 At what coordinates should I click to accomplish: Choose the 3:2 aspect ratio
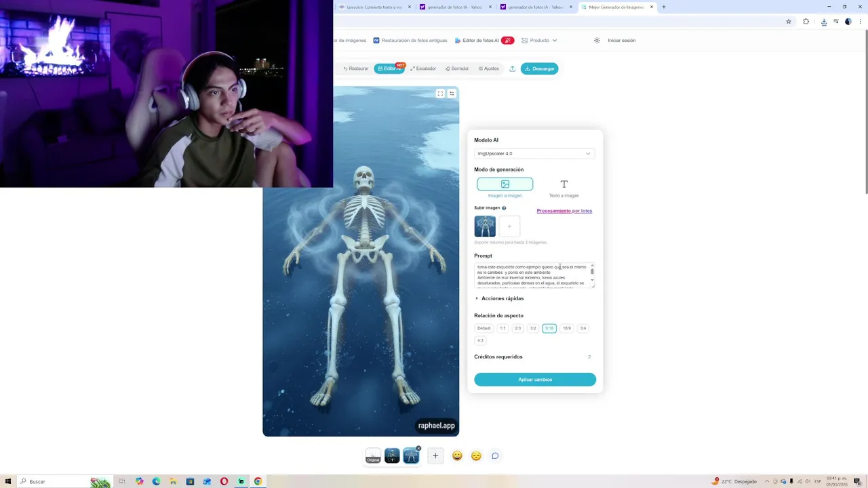533,328
